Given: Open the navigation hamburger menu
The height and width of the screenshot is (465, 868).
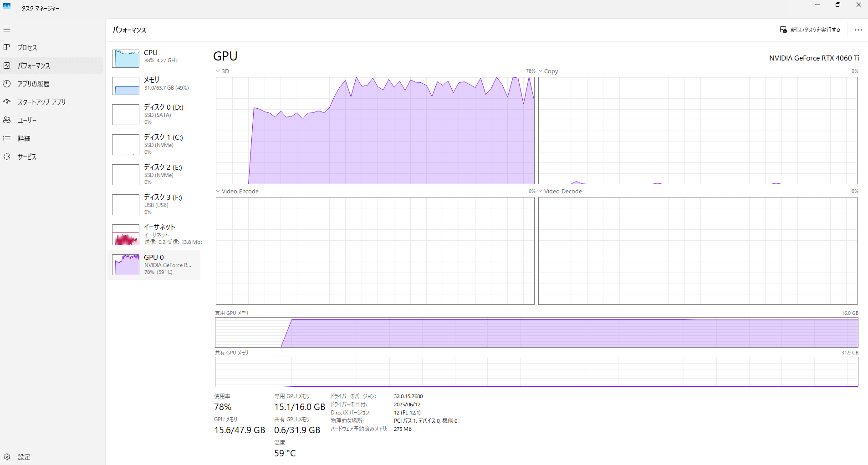Looking at the screenshot, I should coord(7,29).
